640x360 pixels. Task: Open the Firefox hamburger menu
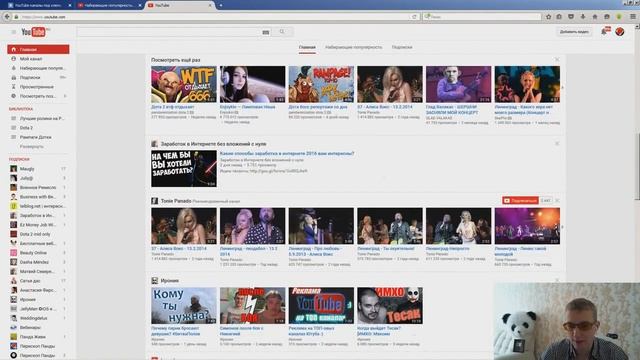633,17
